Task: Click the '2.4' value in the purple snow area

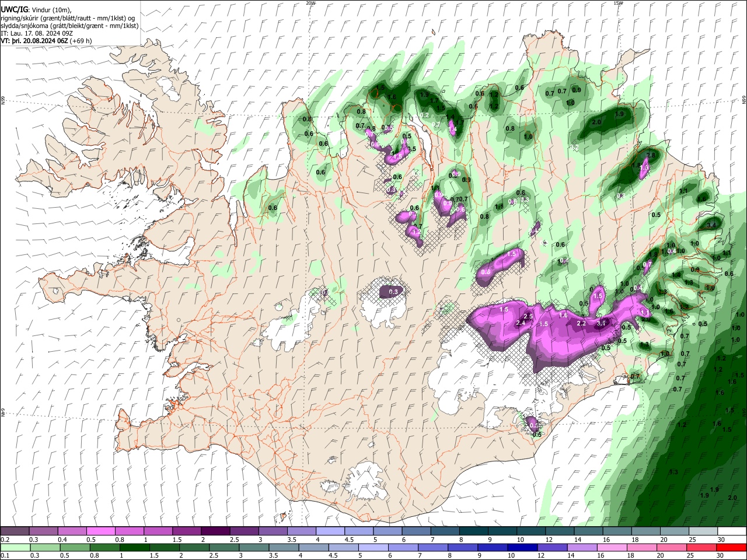Action: tap(521, 323)
